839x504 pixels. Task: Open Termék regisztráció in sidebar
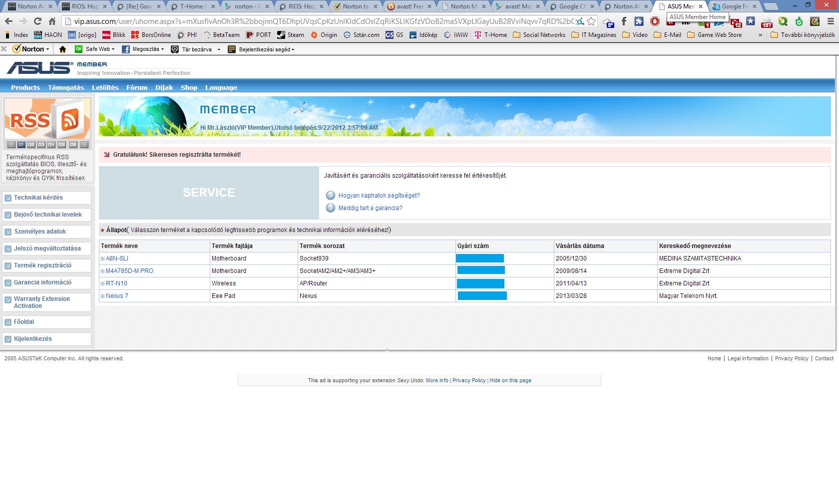tap(46, 265)
